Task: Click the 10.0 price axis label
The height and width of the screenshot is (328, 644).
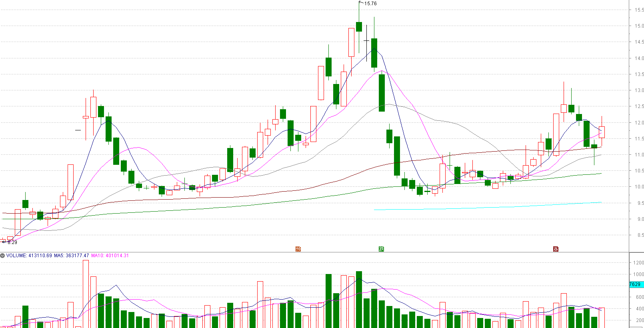Action: (639, 187)
